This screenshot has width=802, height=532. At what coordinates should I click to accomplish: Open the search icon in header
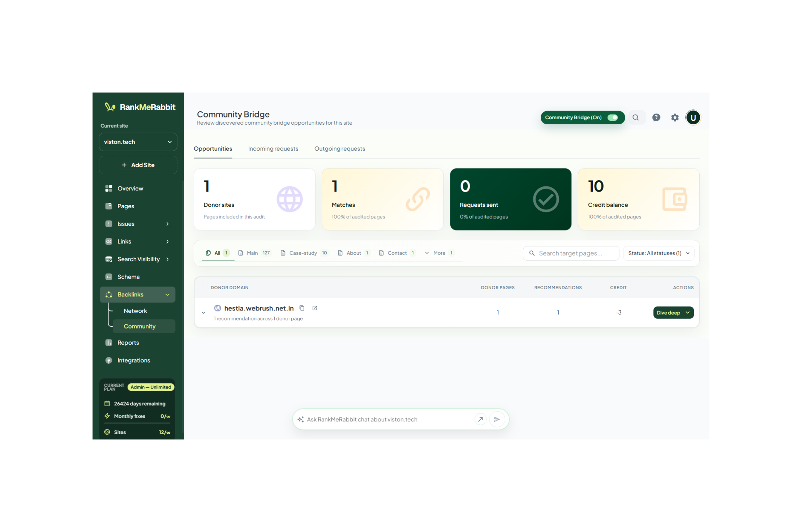(x=636, y=117)
